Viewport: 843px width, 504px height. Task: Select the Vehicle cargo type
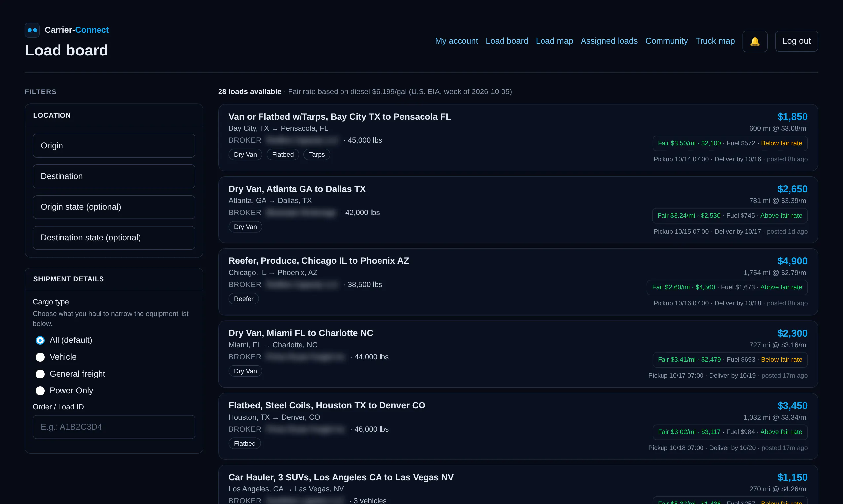click(40, 357)
